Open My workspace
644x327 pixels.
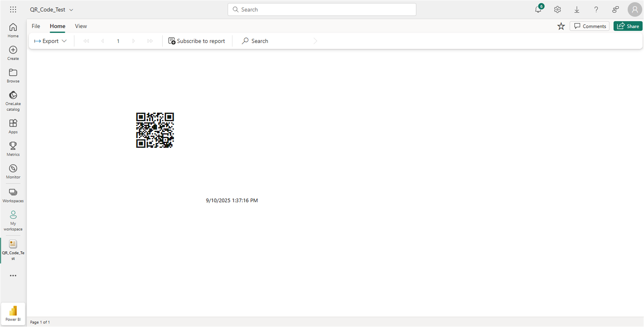point(13,221)
